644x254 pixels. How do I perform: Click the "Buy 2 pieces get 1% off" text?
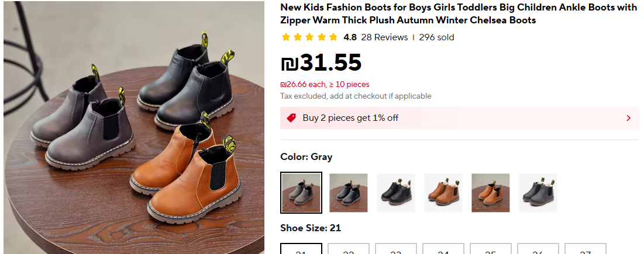(x=350, y=118)
